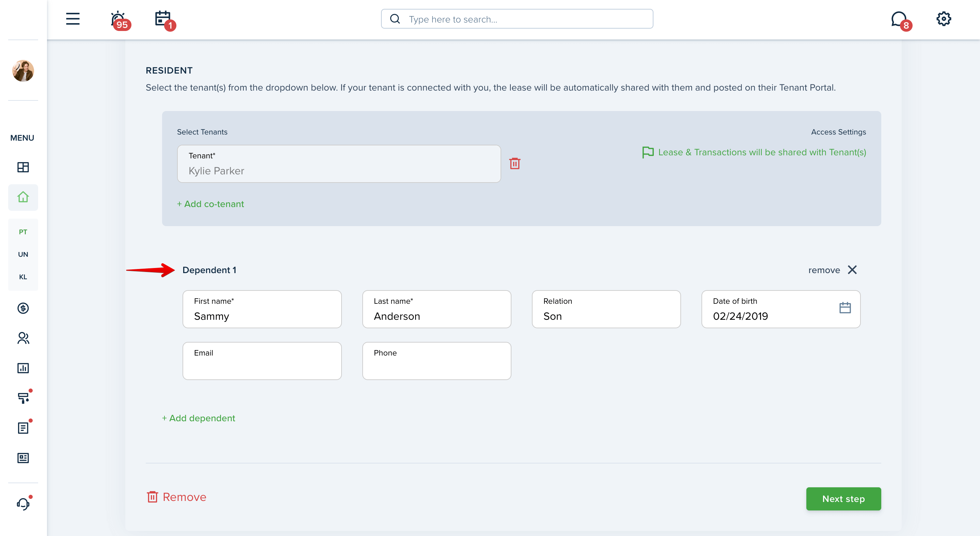Click the green flag access icon

[648, 152]
